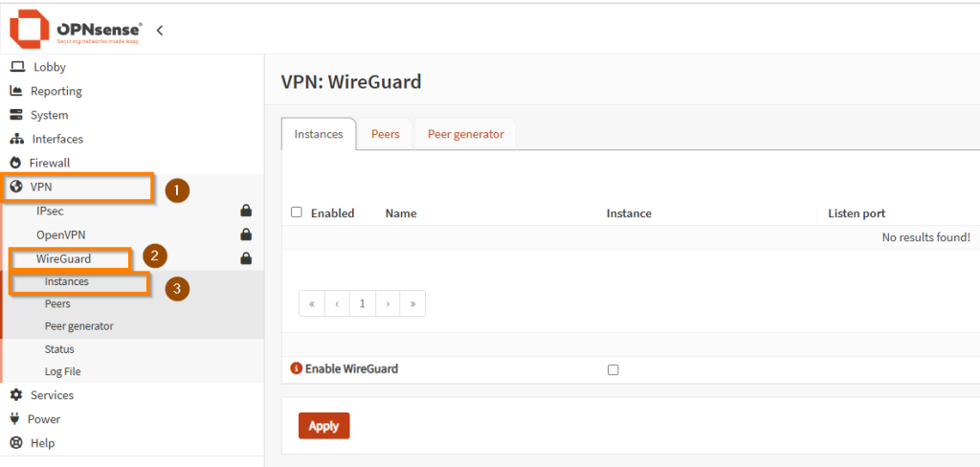Viewport: 980px width, 467px height.
Task: Collapse the VPN menu section
Action: tap(41, 187)
